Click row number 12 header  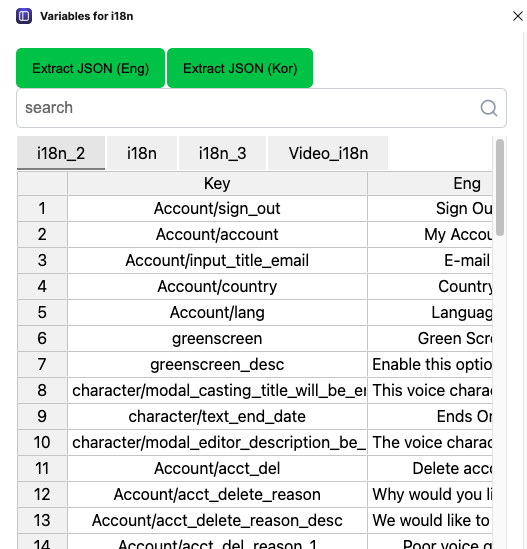coord(42,494)
